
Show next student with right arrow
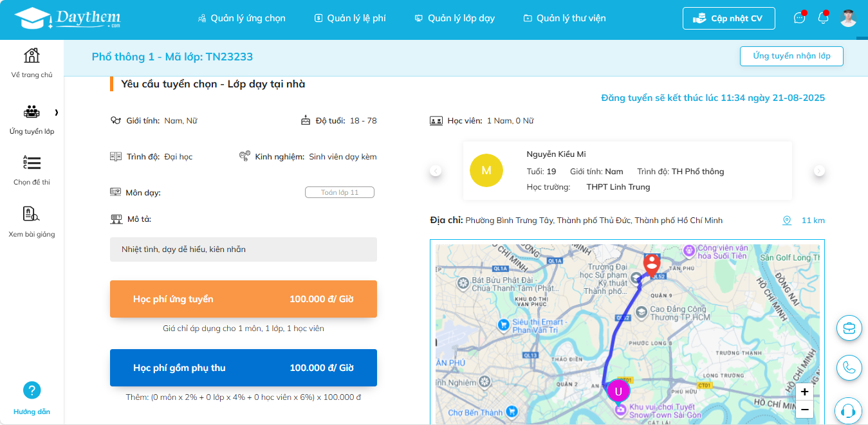point(819,170)
